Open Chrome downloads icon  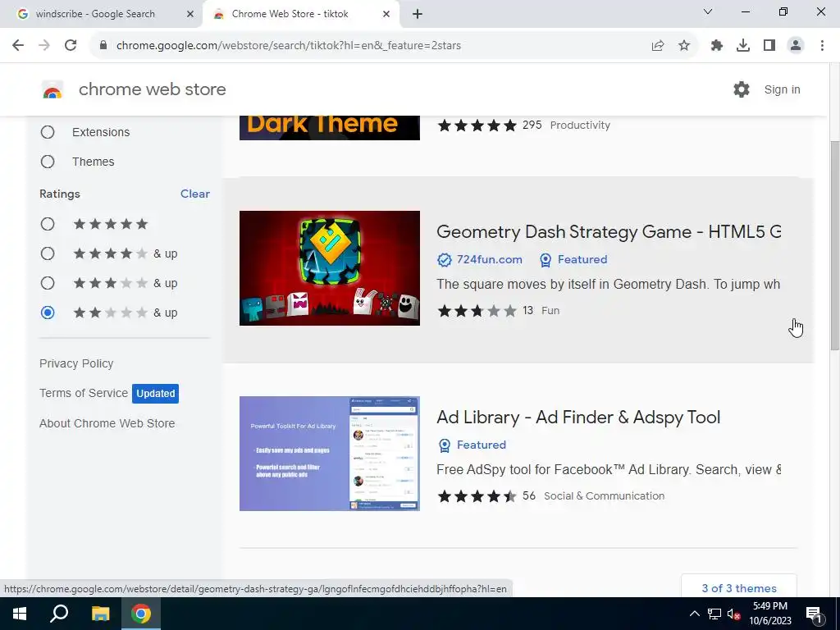click(743, 46)
